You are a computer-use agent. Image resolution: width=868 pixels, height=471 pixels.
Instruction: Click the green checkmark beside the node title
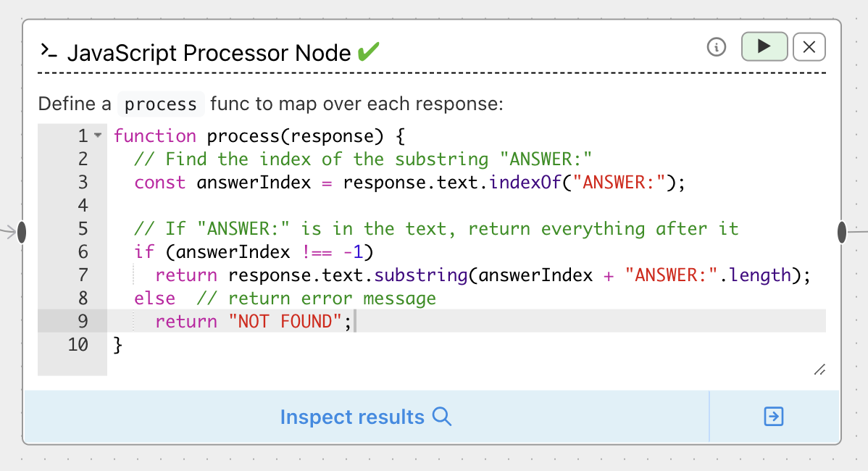coord(367,51)
